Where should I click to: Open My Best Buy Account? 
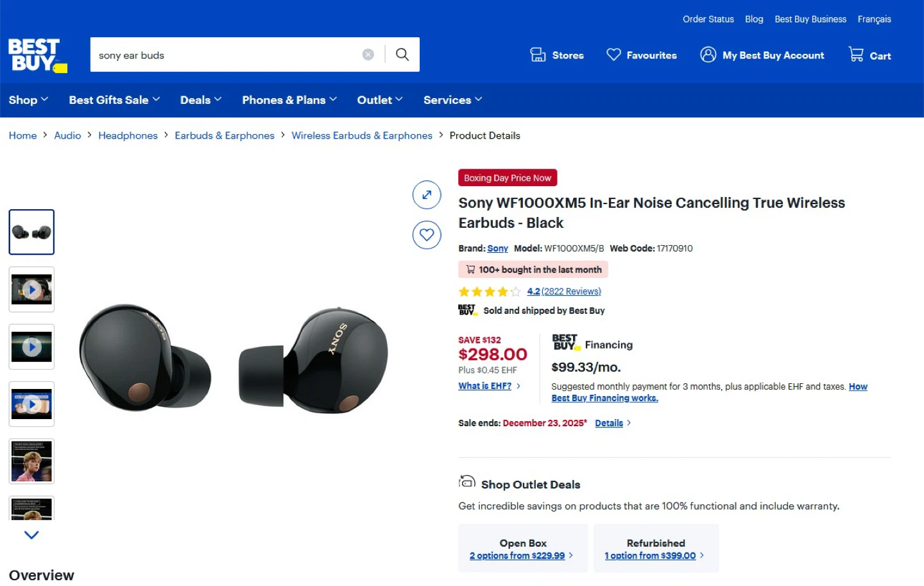tap(762, 55)
